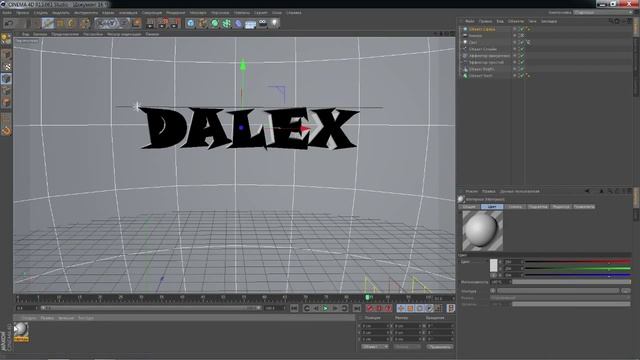The height and width of the screenshot is (360, 640).
Task: Toggle the X axis lock
Action: 101,23
